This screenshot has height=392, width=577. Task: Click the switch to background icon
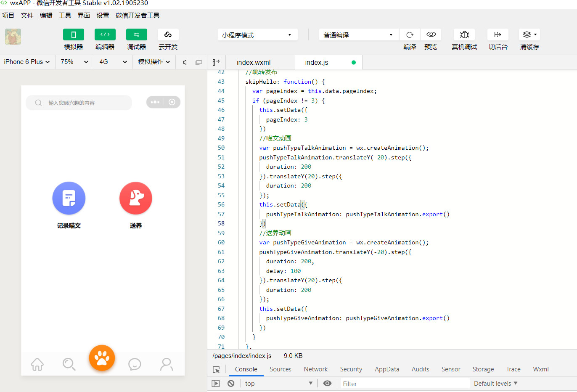click(498, 35)
